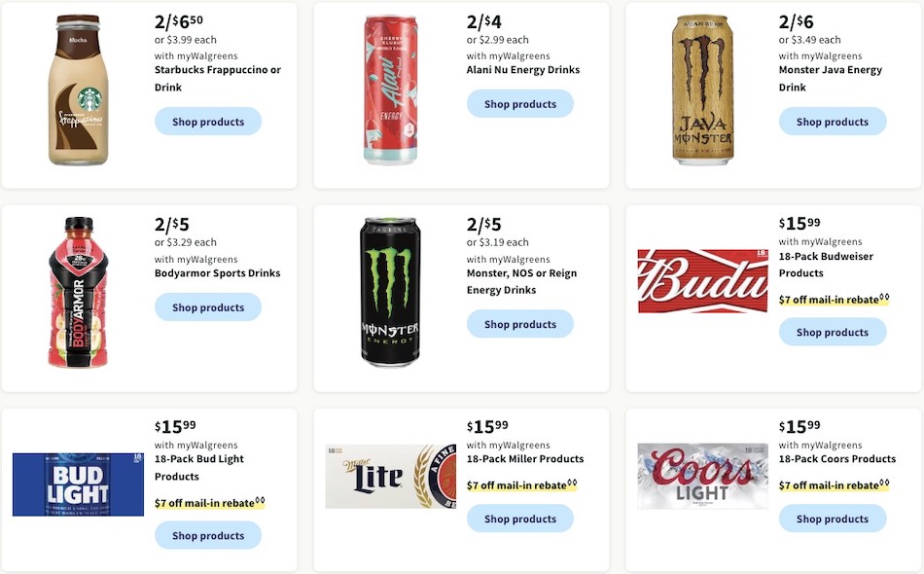Viewport: 924px width, 574px height.
Task: Click the Starbucks Frappuccino bottle image
Action: point(78,88)
